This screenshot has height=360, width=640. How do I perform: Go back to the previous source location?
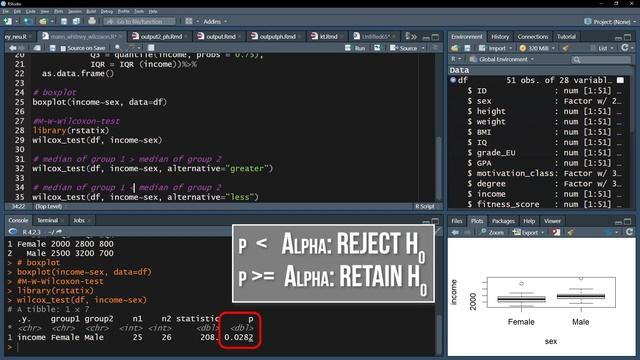click(x=12, y=48)
